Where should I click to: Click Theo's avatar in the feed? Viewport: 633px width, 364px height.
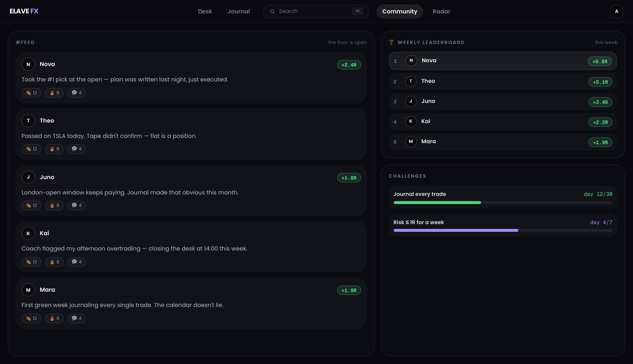28,120
